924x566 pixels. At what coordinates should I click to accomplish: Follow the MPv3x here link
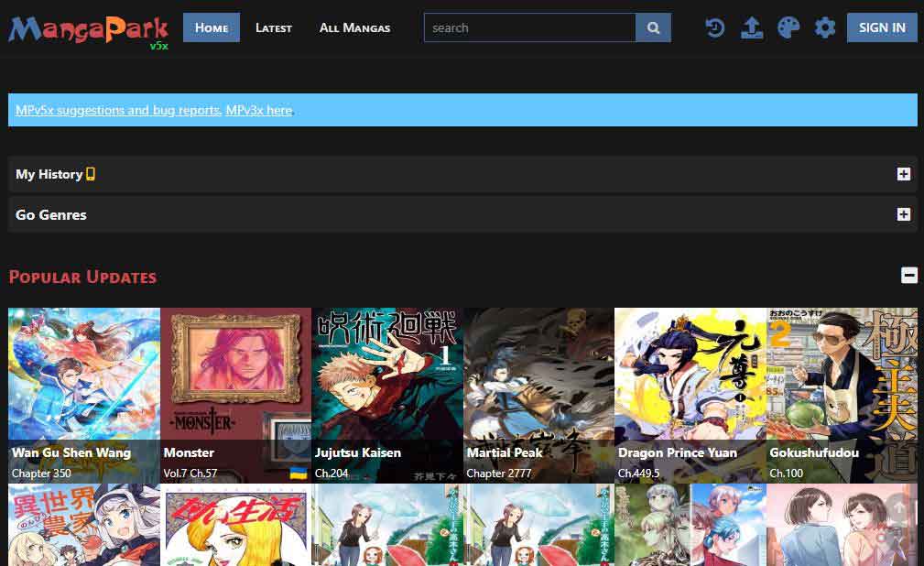[x=259, y=110]
